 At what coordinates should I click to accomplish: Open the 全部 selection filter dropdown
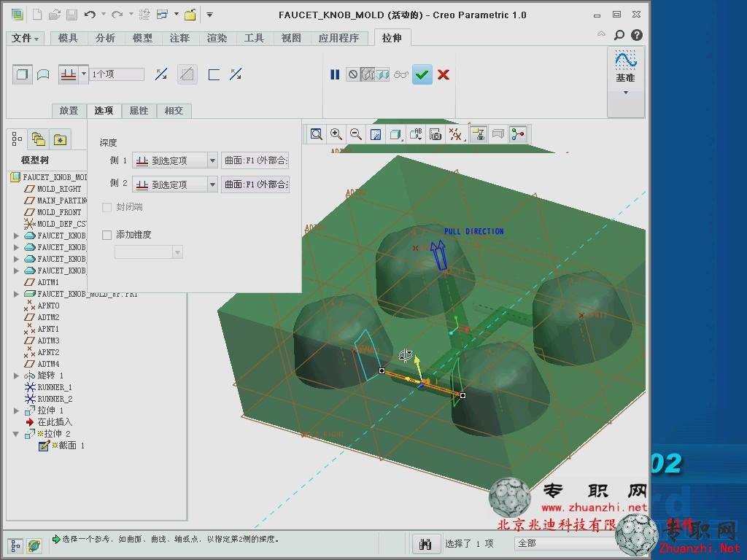(x=567, y=543)
